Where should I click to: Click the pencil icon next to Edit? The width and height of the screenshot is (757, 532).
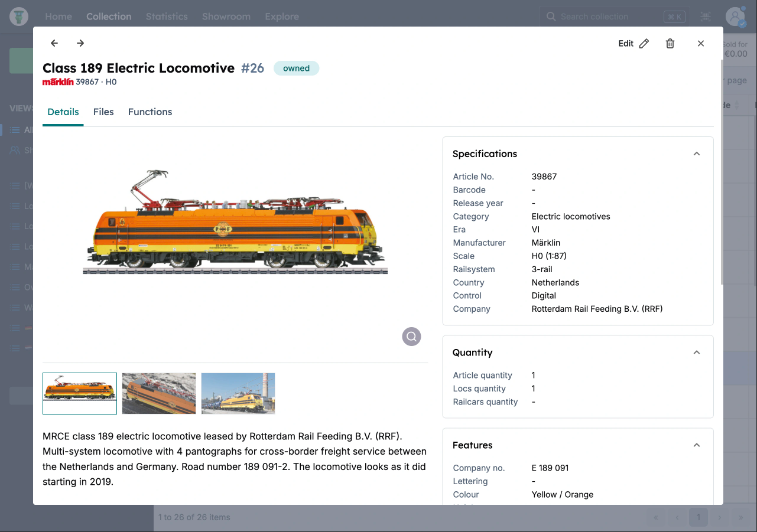click(x=644, y=43)
